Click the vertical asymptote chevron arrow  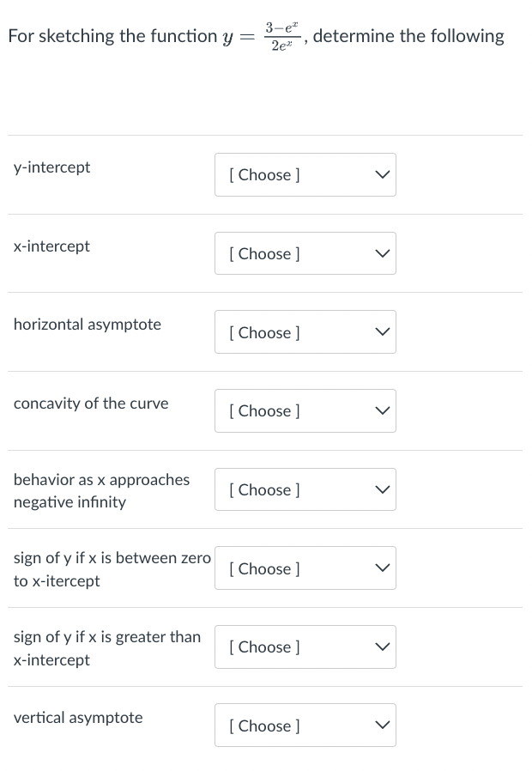coord(382,726)
